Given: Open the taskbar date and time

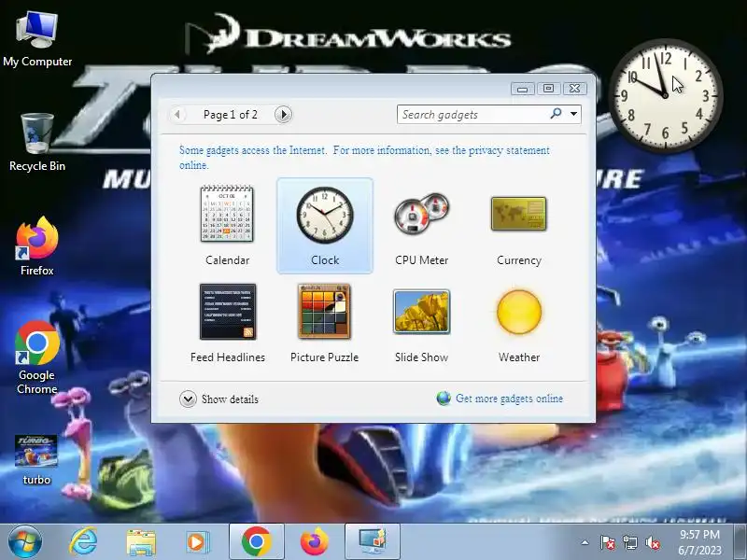Looking at the screenshot, I should 699,542.
